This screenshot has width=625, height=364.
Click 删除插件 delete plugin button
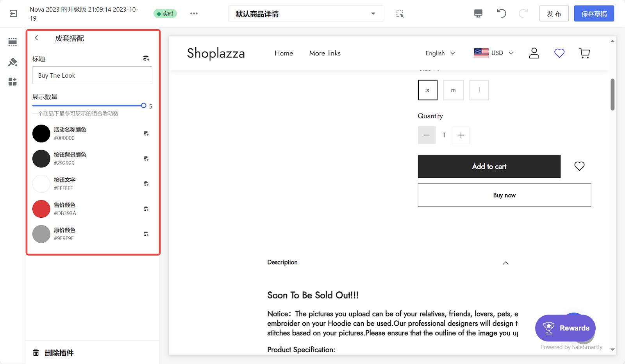53,353
